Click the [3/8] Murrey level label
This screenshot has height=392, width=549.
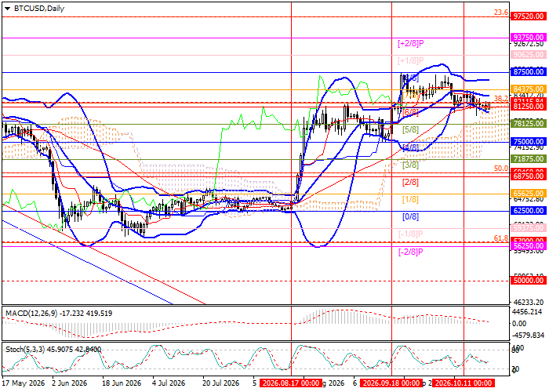(410, 165)
